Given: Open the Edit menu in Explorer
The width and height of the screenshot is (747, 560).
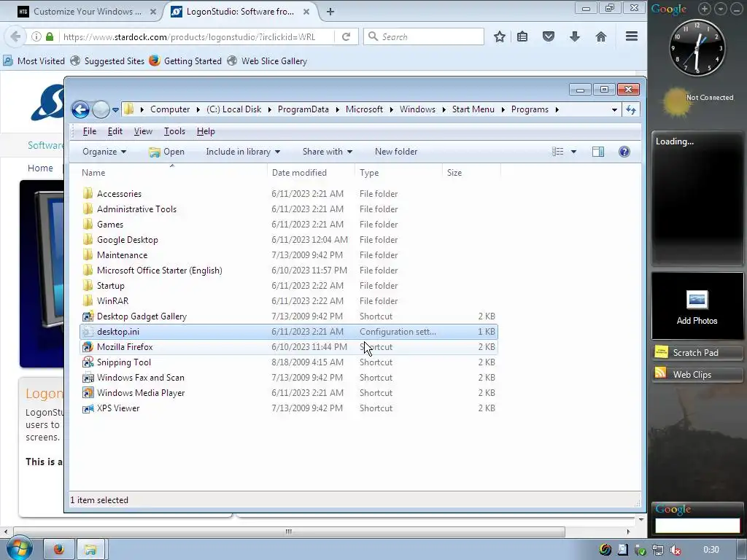Looking at the screenshot, I should (x=115, y=131).
